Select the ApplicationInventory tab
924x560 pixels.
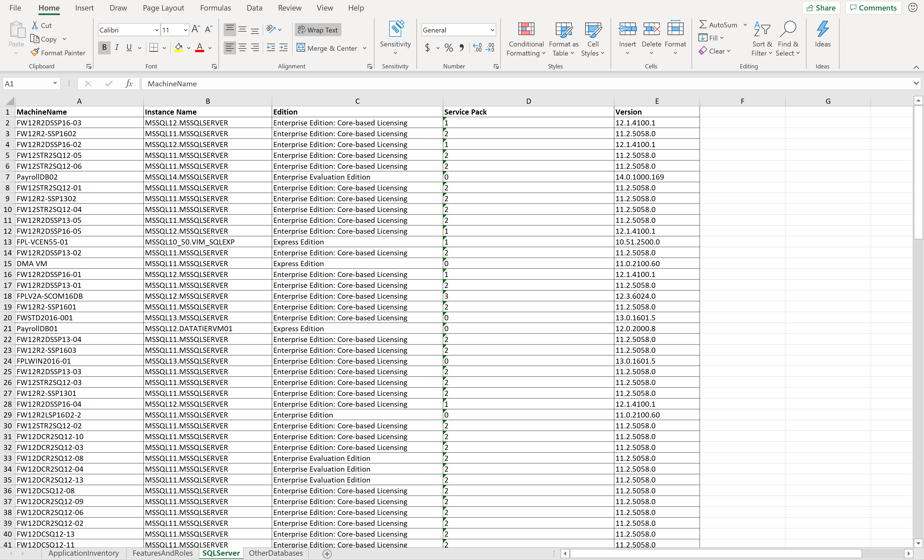[x=84, y=553]
